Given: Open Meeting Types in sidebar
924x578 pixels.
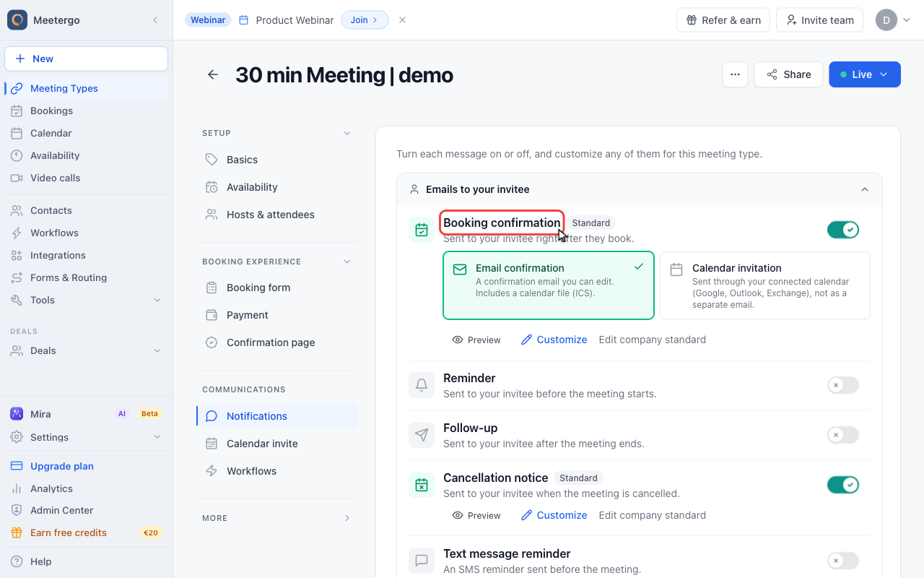Looking at the screenshot, I should tap(87, 88).
